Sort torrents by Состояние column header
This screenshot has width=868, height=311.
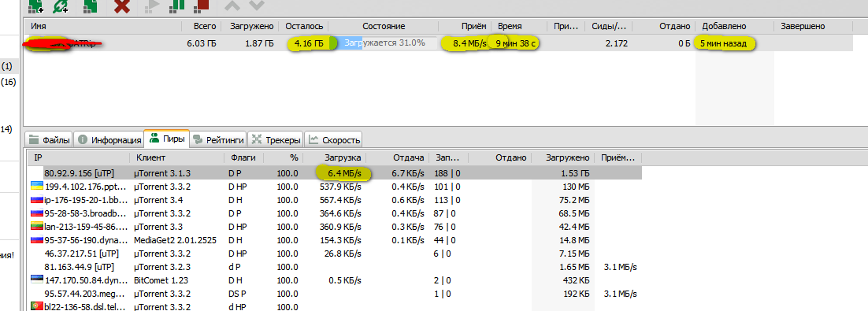[x=384, y=26]
